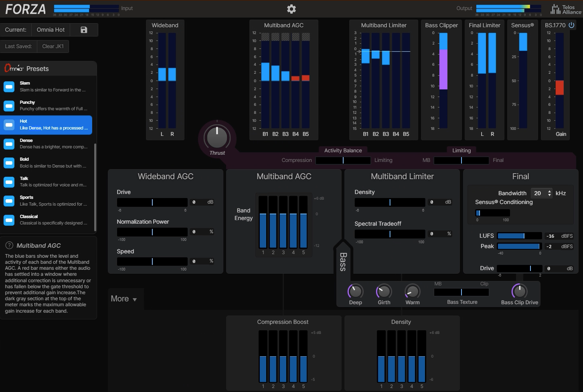Image resolution: width=583 pixels, height=392 pixels.
Task: Click the Thrust knob
Action: (x=217, y=137)
